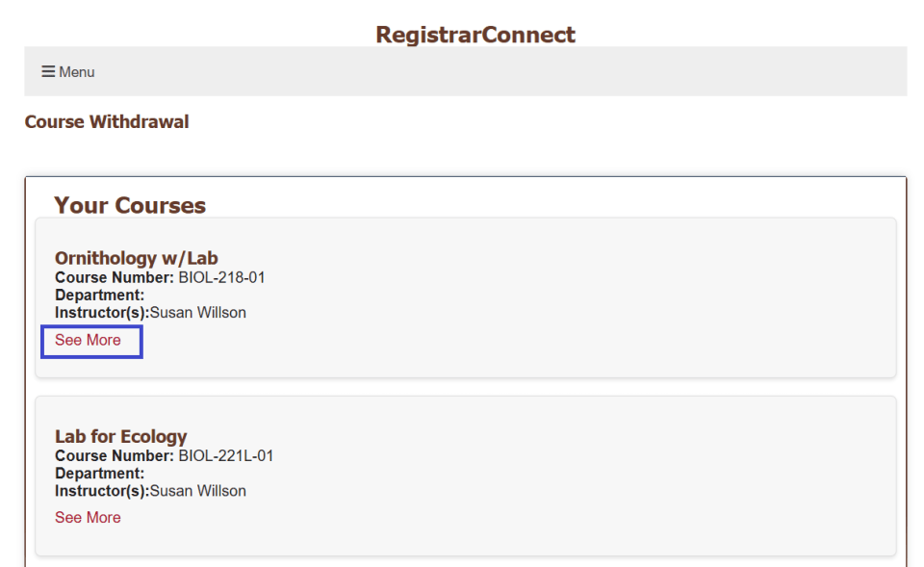Click Instructor(s) label in Ornithology w/Lab card

102,313
